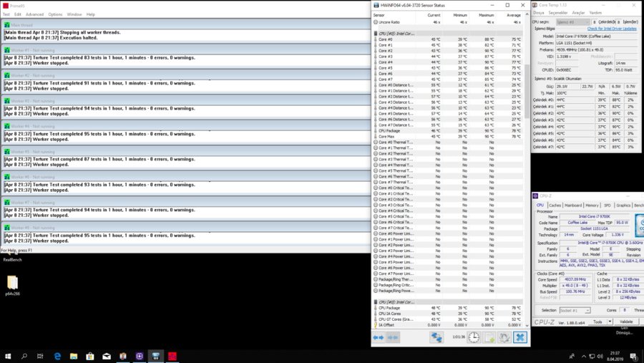Open Windows Start menu

click(x=8, y=356)
